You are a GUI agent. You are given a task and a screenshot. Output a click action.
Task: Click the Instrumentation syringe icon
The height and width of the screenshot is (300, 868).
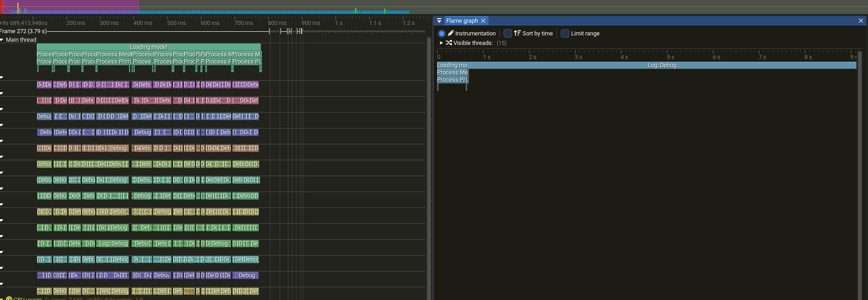coord(451,33)
